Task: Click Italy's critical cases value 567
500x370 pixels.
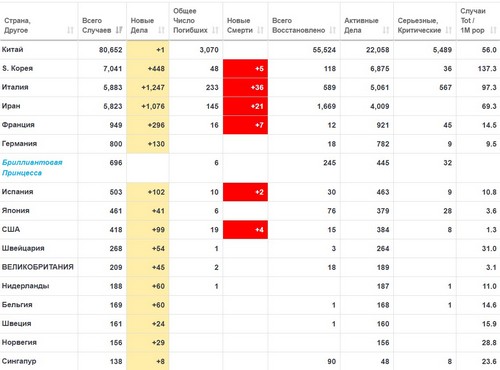Action: click(446, 88)
